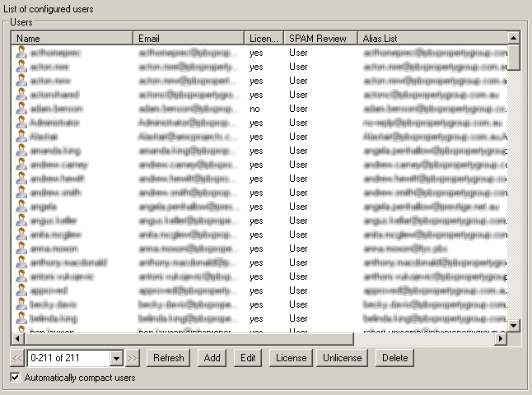This screenshot has height=395, width=532.
Task: Click the vertical scrollbar down arrow
Action: point(514,326)
